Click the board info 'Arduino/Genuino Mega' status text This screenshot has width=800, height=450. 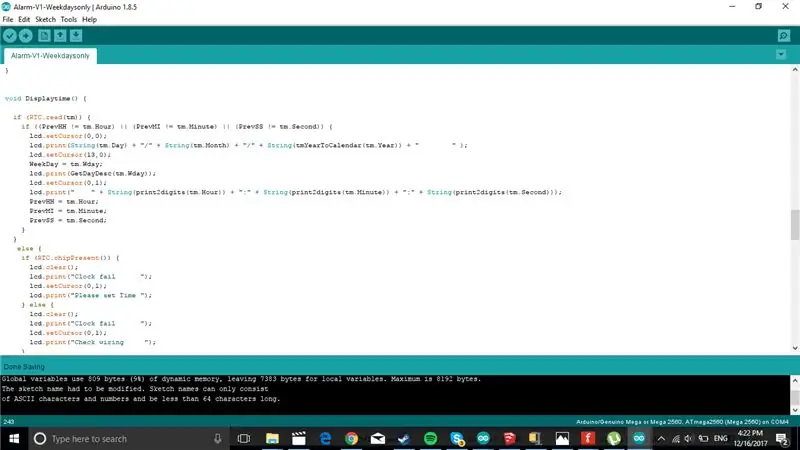[682, 422]
